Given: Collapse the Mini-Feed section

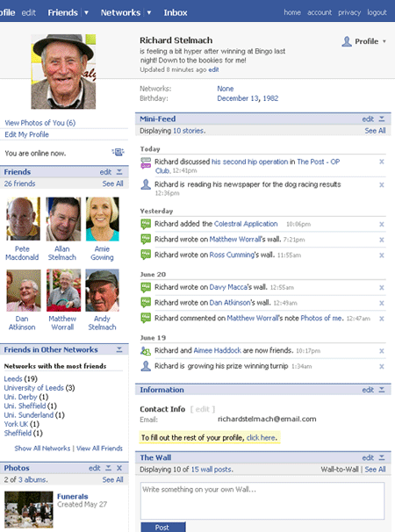Looking at the screenshot, I should click(x=382, y=119).
